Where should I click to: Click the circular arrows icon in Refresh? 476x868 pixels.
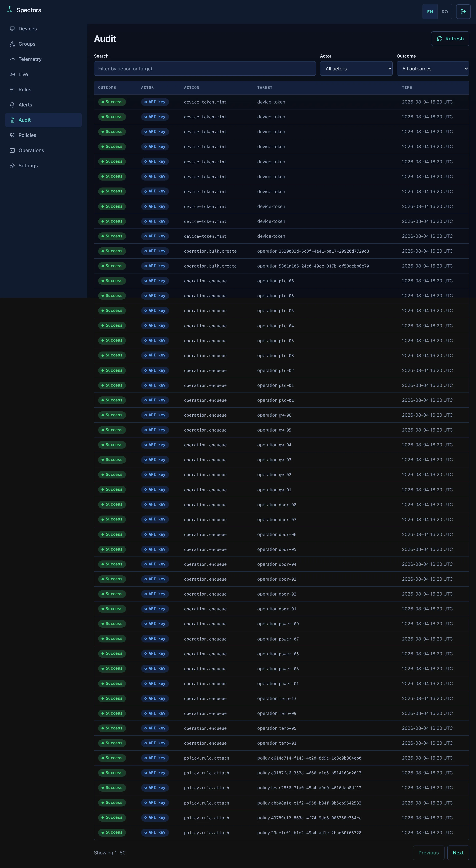pos(440,39)
